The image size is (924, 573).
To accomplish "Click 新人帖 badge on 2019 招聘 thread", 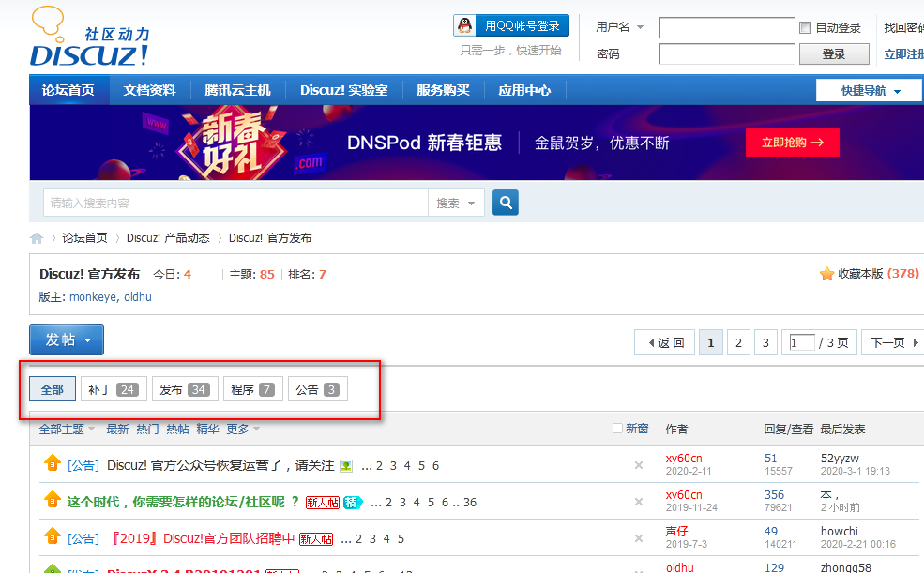I will tap(316, 539).
